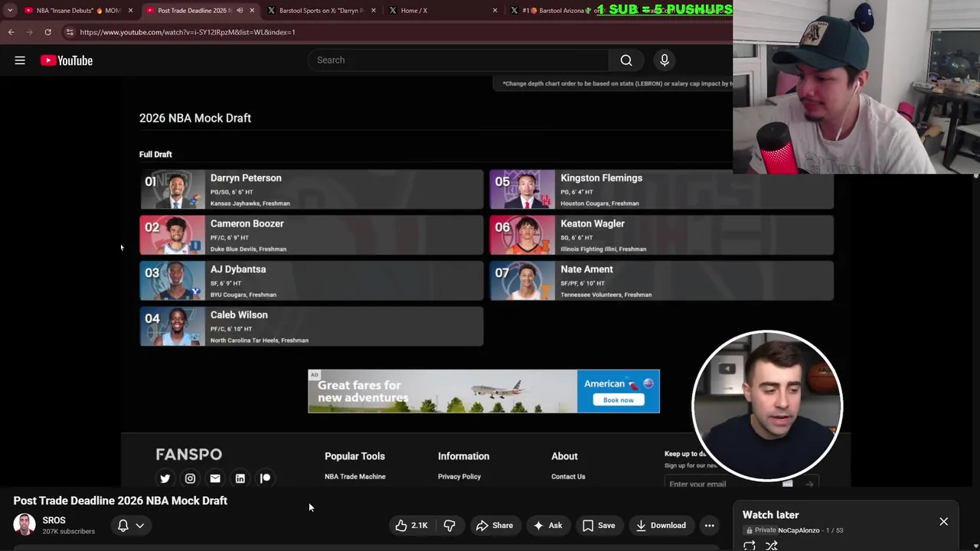Close the NBA Insane Debuts tab
980x551 pixels.
point(130,11)
